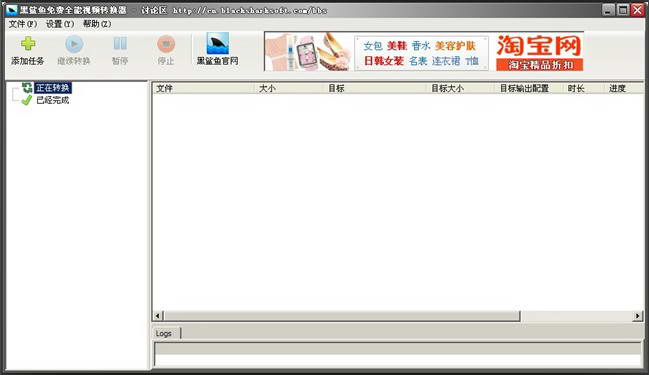The height and width of the screenshot is (375, 649).
Task: Click the 香水 ad link
Action: 421,46
